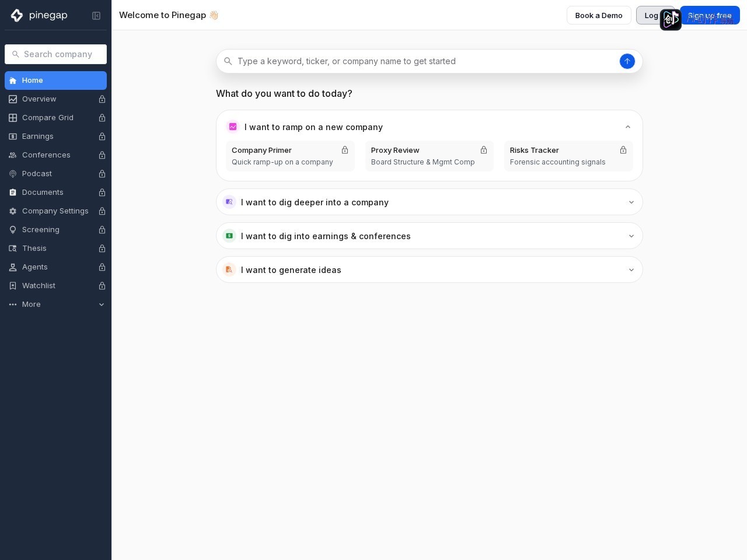Collapse the sidebar using the panel icon

96,16
